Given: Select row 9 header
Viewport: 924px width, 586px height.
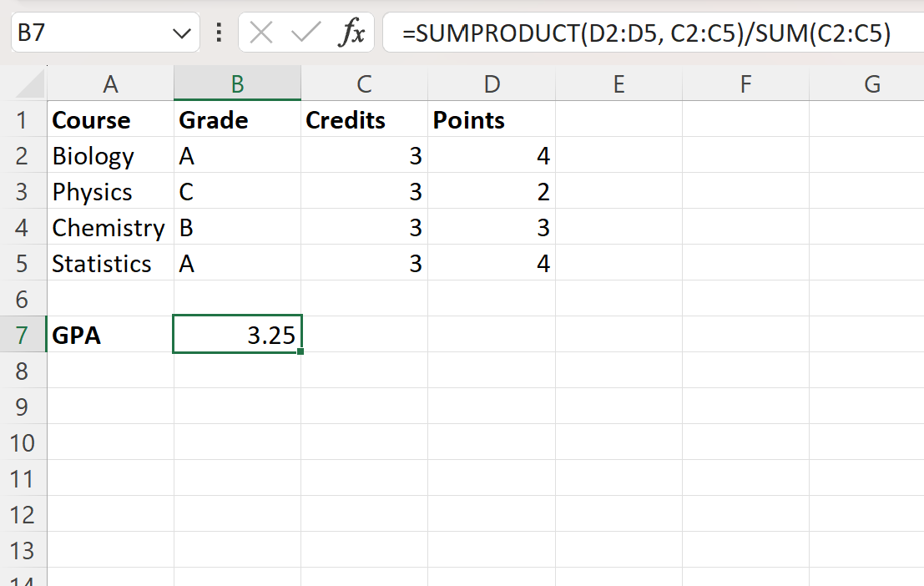Looking at the screenshot, I should pyautogui.click(x=23, y=407).
